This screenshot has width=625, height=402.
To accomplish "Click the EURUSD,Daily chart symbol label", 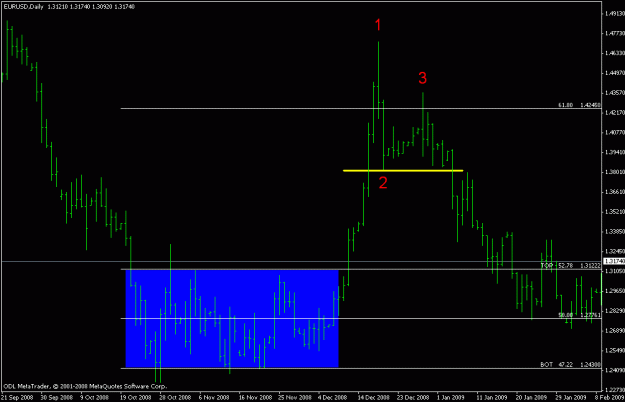I will pyautogui.click(x=24, y=7).
